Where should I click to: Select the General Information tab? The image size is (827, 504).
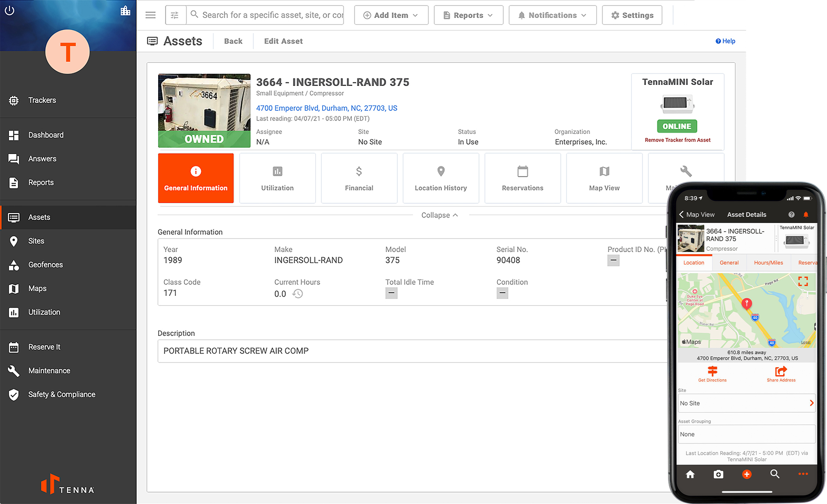pyautogui.click(x=196, y=178)
